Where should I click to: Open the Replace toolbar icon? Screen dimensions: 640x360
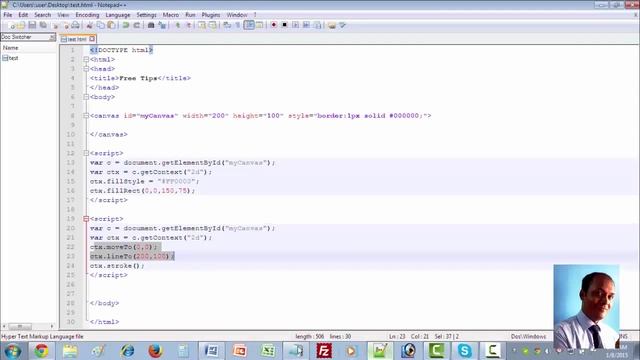[x=162, y=25]
